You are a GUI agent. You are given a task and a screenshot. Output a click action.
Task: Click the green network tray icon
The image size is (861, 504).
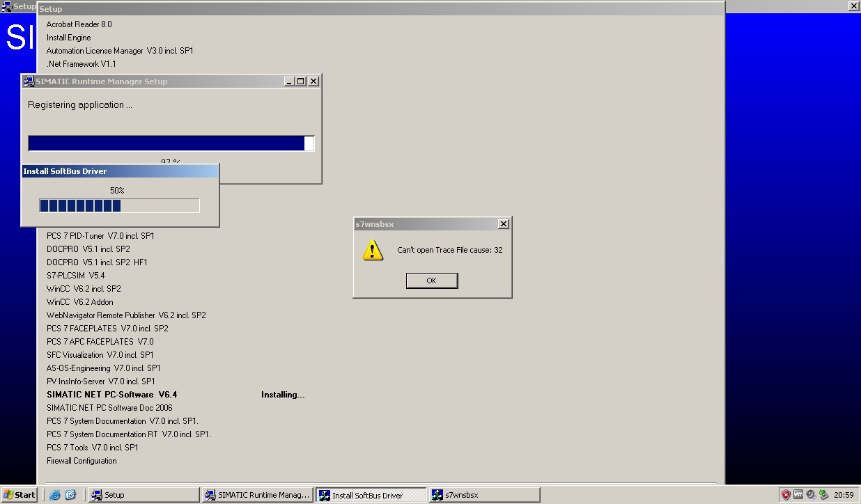click(x=823, y=495)
